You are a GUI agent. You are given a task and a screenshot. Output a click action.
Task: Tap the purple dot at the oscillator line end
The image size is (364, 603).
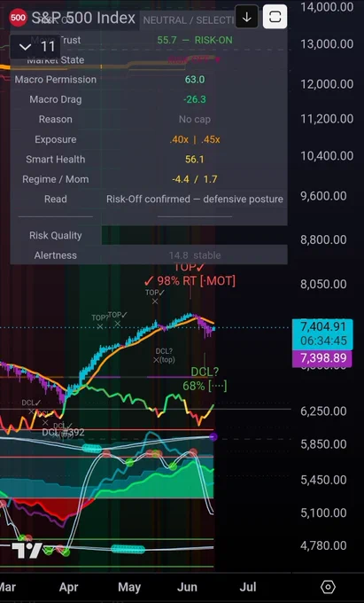point(213,436)
